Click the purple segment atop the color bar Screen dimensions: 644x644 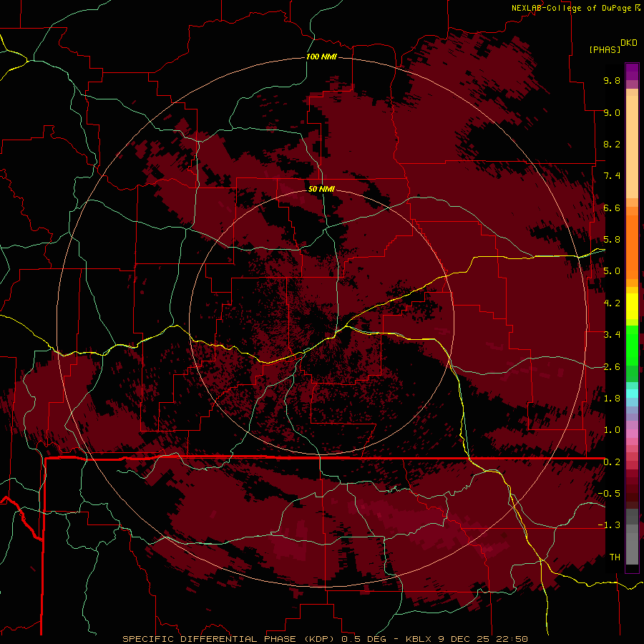[x=632, y=72]
